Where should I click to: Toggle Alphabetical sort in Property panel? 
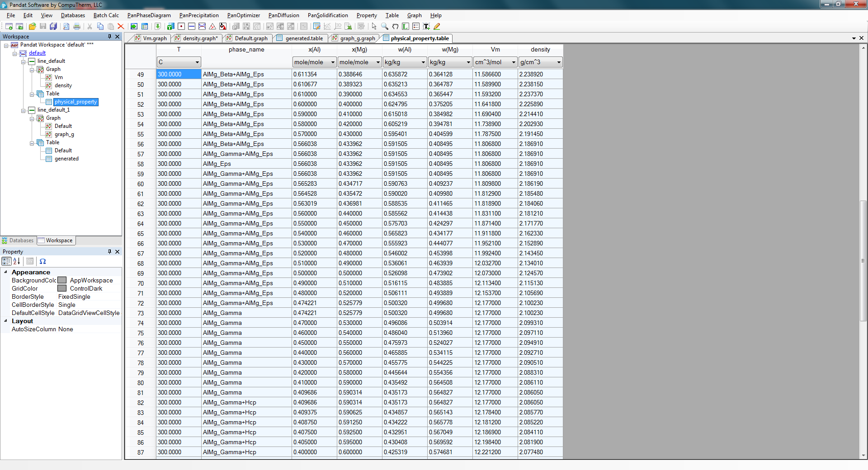click(x=17, y=261)
